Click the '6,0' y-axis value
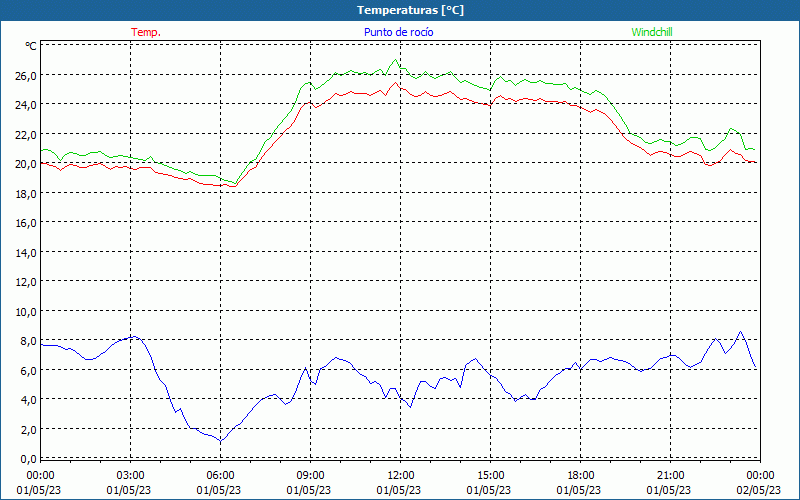Image resolution: width=800 pixels, height=500 pixels. [28, 370]
